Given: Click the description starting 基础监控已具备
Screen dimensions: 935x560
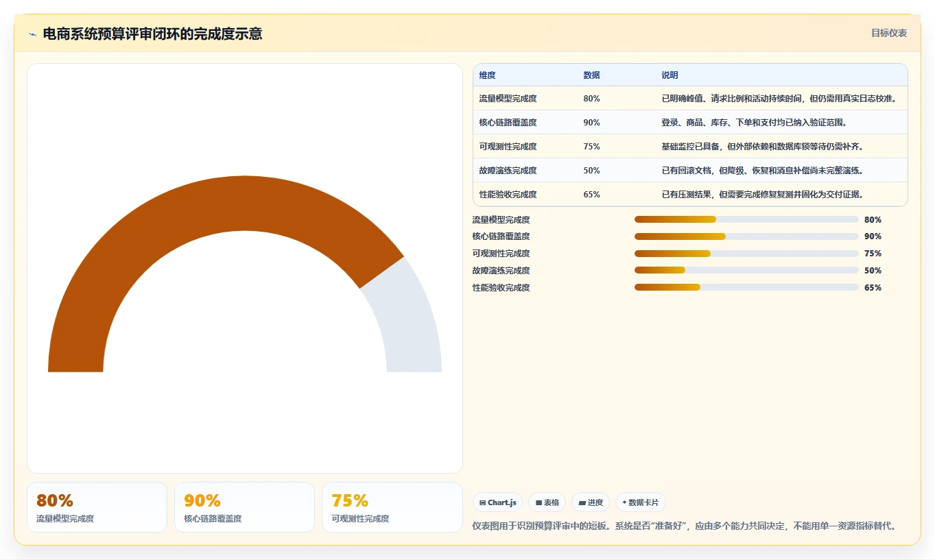Looking at the screenshot, I should point(762,147).
